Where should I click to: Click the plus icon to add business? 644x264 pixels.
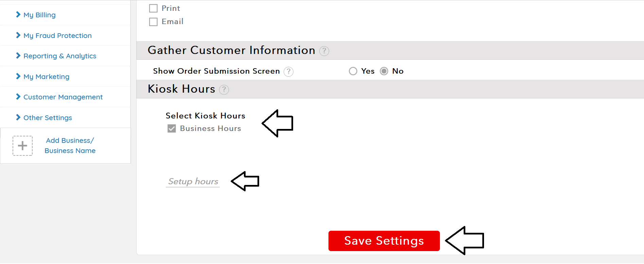click(22, 146)
